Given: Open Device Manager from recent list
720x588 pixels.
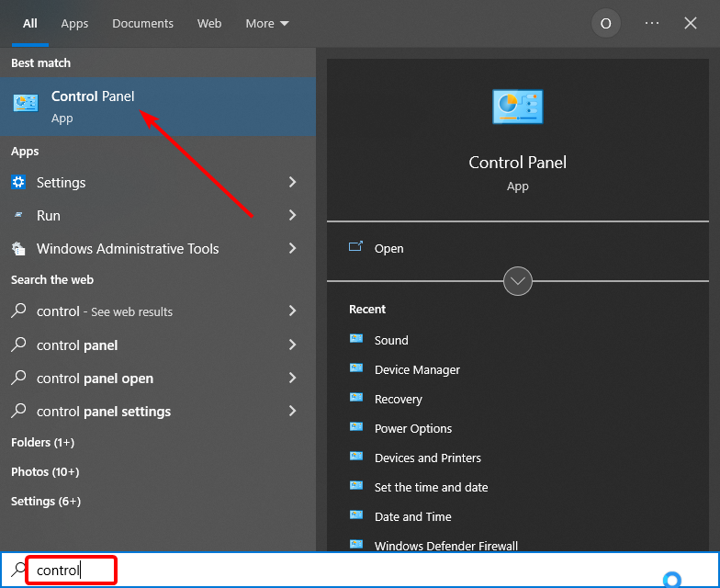Looking at the screenshot, I should click(417, 369).
